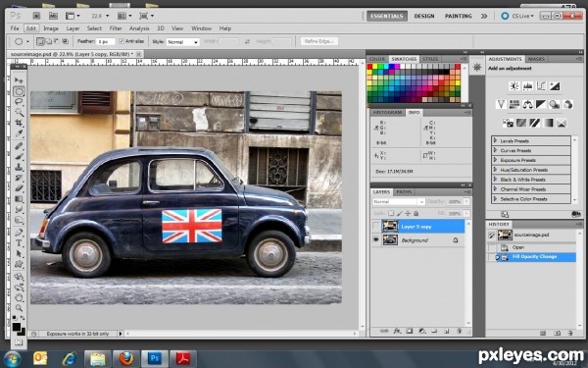Select the Custom Shape tool
The image size is (588, 368).
click(x=19, y=264)
